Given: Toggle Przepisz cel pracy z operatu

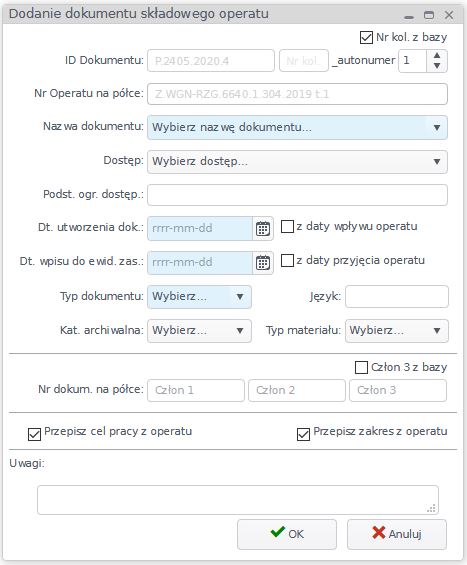Looking at the screenshot, I should click(x=34, y=435).
